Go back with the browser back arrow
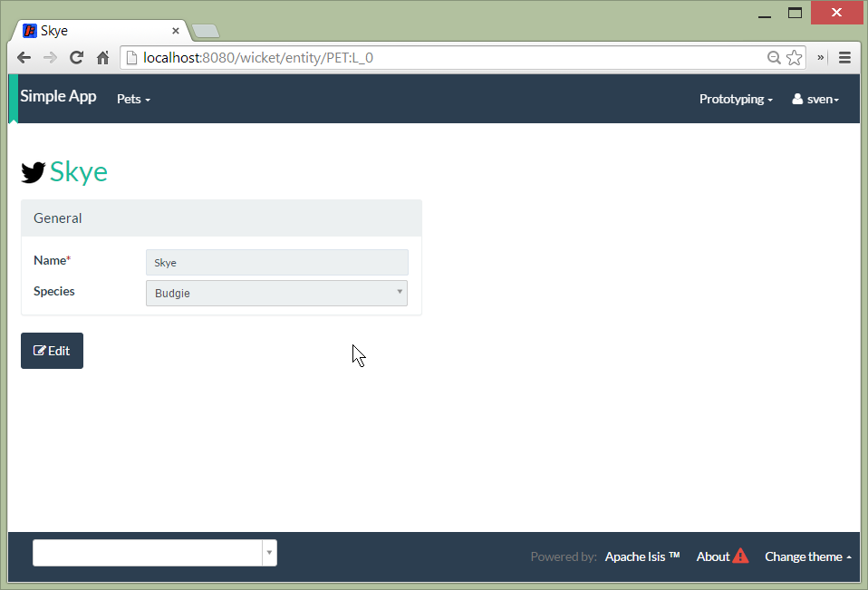Screen dimensions: 868x590 [24, 58]
